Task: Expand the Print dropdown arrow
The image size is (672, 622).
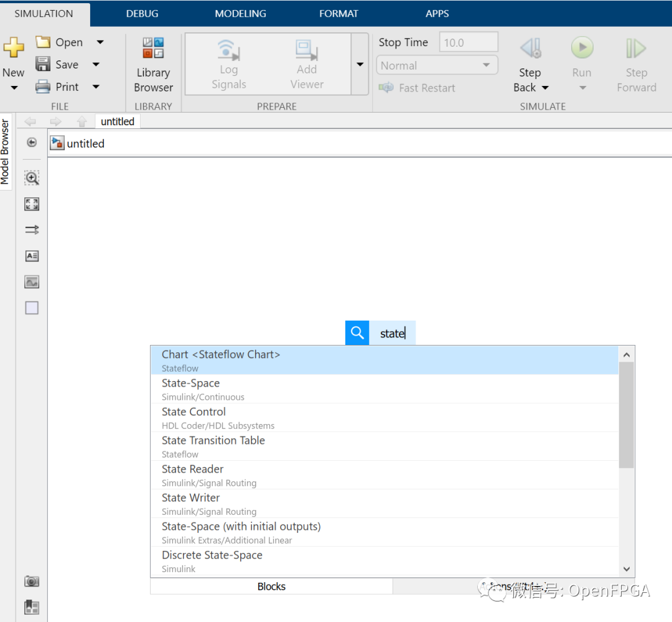Action: point(96,87)
